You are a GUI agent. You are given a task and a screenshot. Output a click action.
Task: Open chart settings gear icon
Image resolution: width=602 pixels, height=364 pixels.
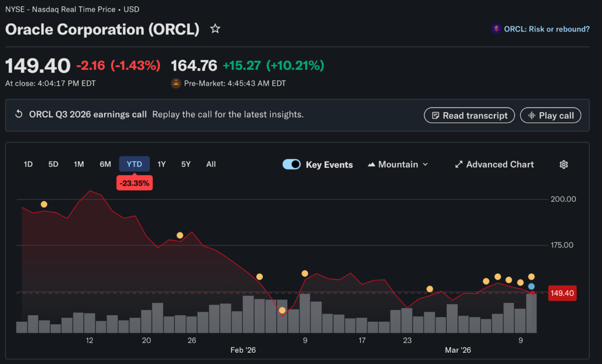pos(563,164)
